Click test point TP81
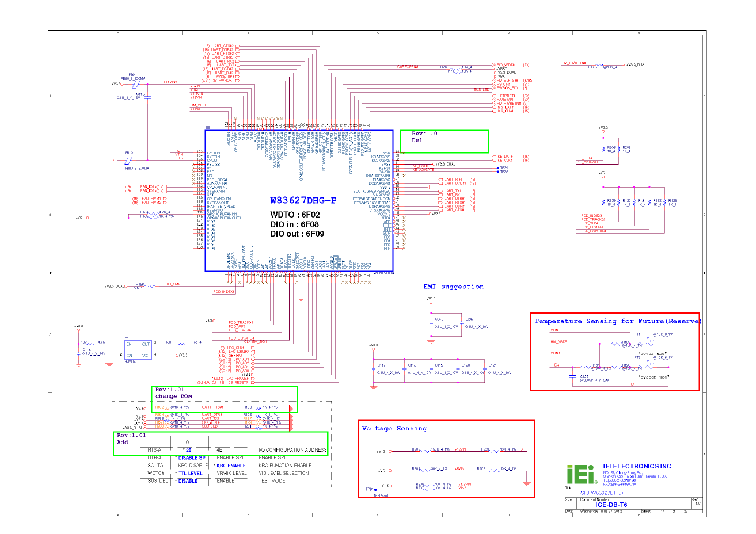The image size is (756, 534). (369, 489)
